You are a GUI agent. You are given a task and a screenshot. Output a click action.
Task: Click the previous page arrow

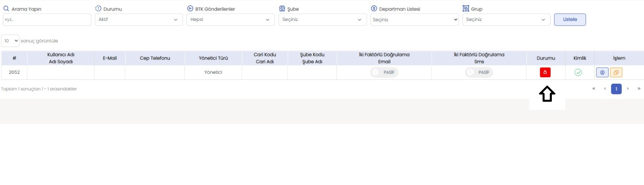[605, 88]
